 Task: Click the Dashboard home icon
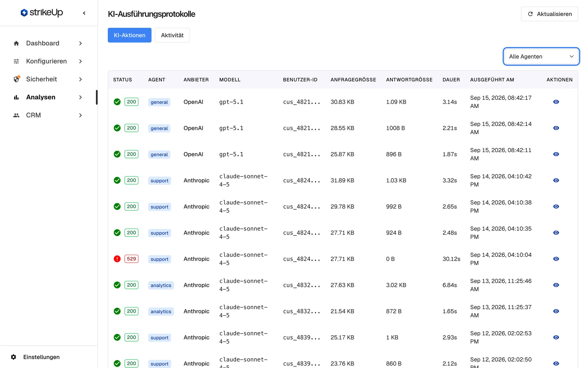16,43
